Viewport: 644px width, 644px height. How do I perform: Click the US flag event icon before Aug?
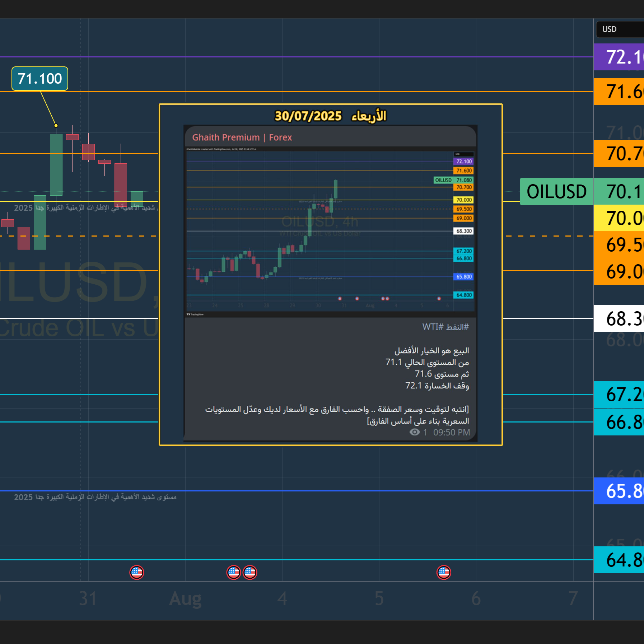pyautogui.click(x=136, y=572)
